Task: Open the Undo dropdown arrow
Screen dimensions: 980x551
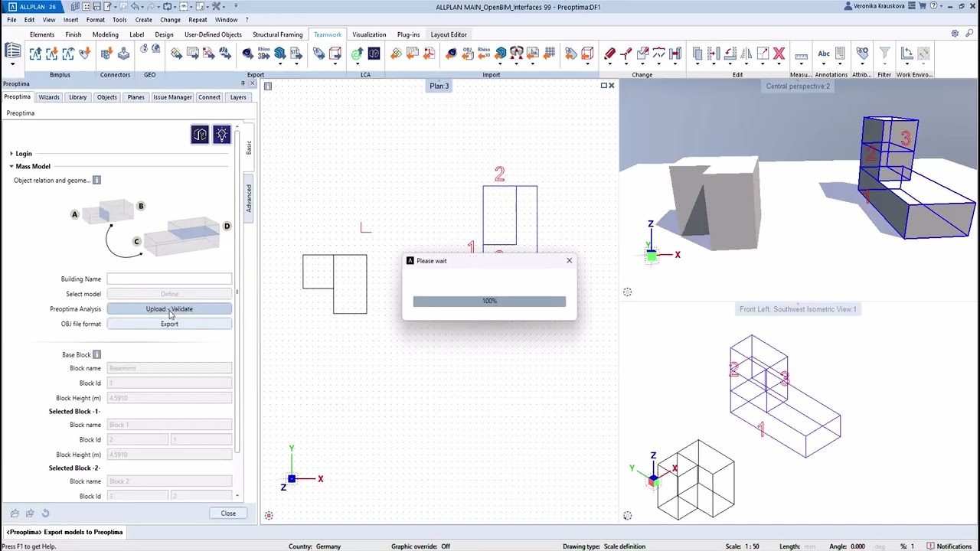Action: 143,6
